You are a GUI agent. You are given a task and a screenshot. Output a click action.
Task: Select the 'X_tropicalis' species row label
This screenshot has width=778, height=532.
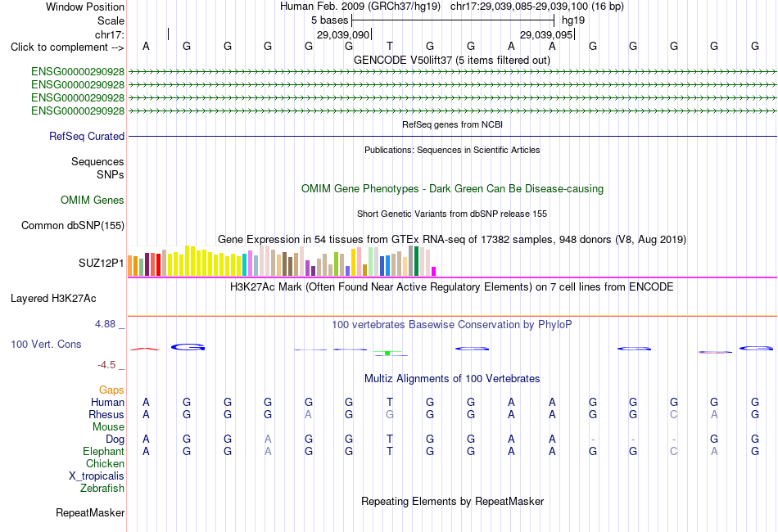97,476
